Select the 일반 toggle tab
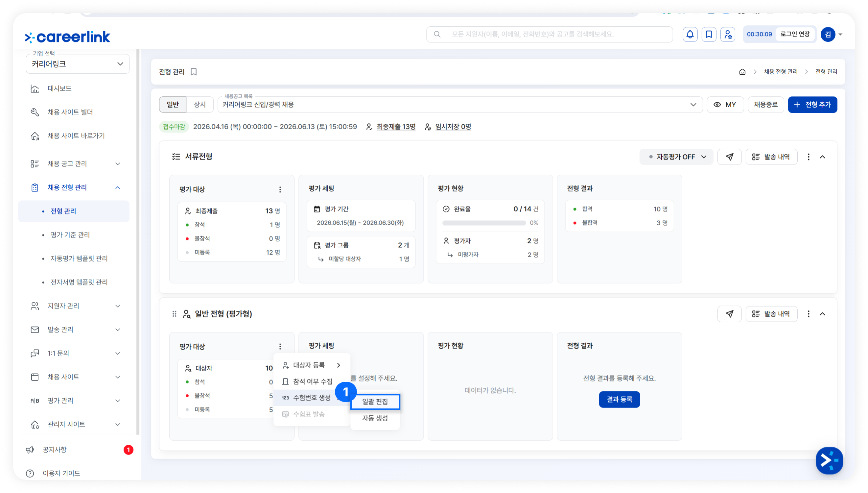The image size is (868, 493). 173,105
